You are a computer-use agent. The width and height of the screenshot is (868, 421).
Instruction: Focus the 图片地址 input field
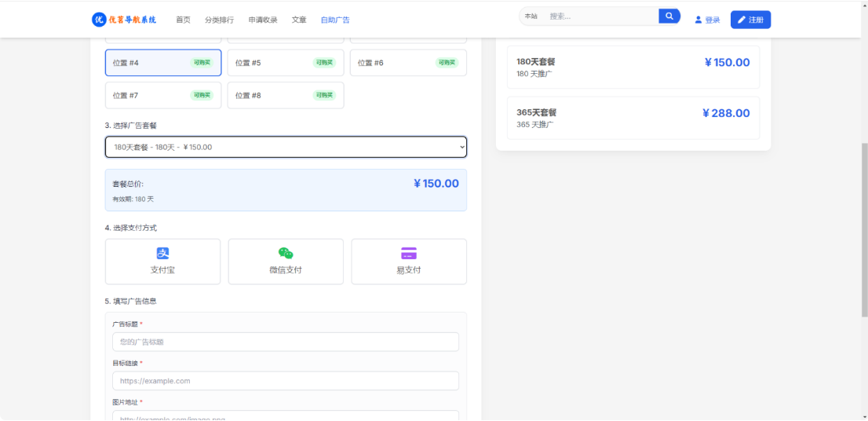286,416
